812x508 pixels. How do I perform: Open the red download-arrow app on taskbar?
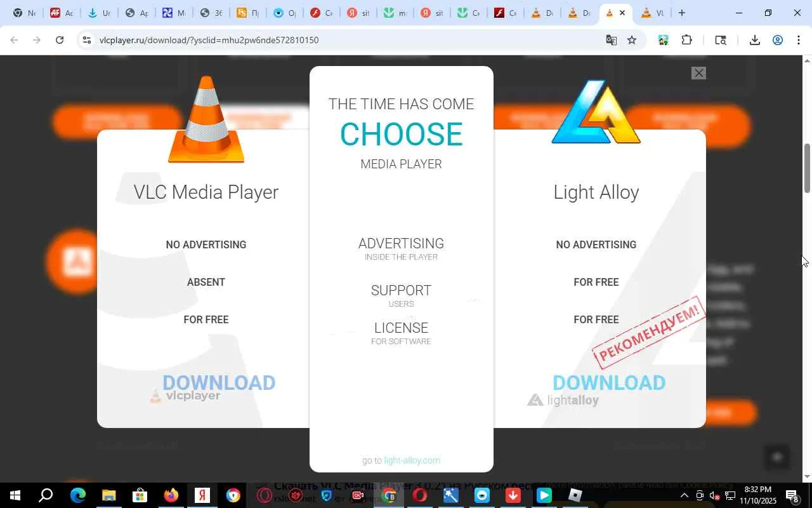tap(513, 495)
